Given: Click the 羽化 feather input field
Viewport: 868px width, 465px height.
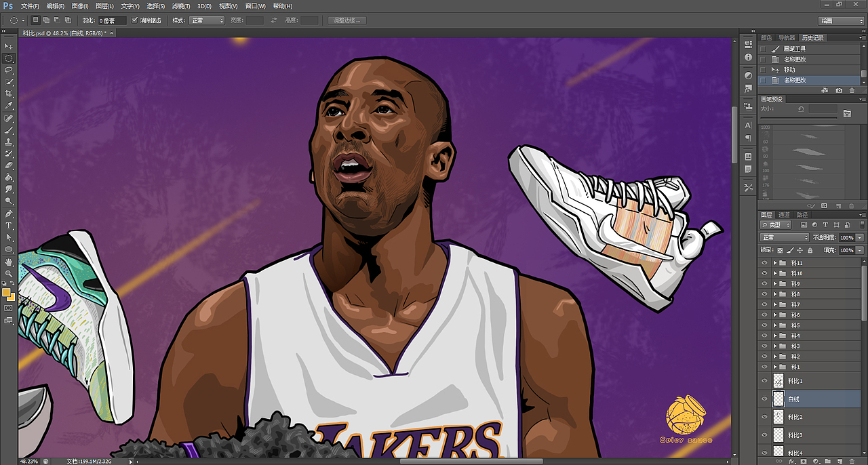Looking at the screenshot, I should (112, 20).
